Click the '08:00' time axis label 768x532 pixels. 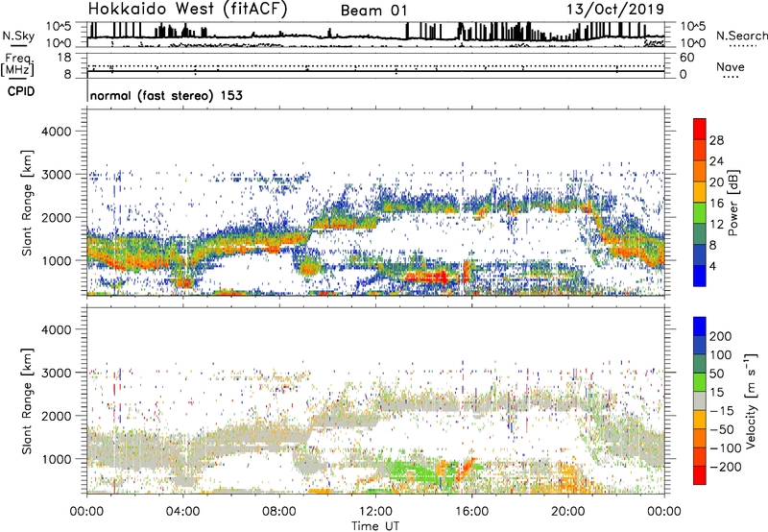coord(279,512)
